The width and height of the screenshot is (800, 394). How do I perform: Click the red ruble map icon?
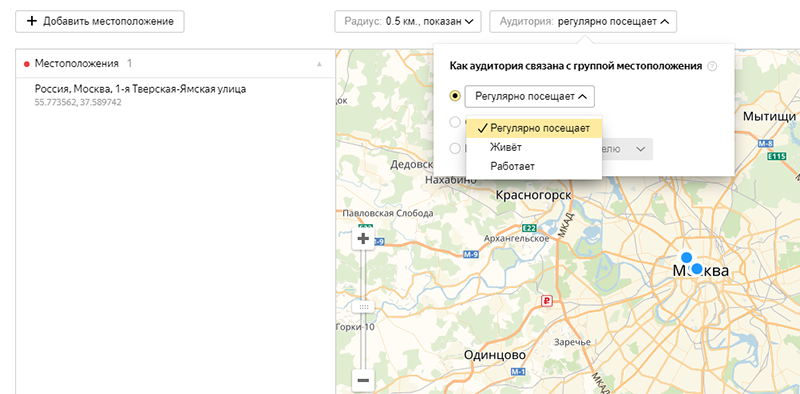(546, 302)
